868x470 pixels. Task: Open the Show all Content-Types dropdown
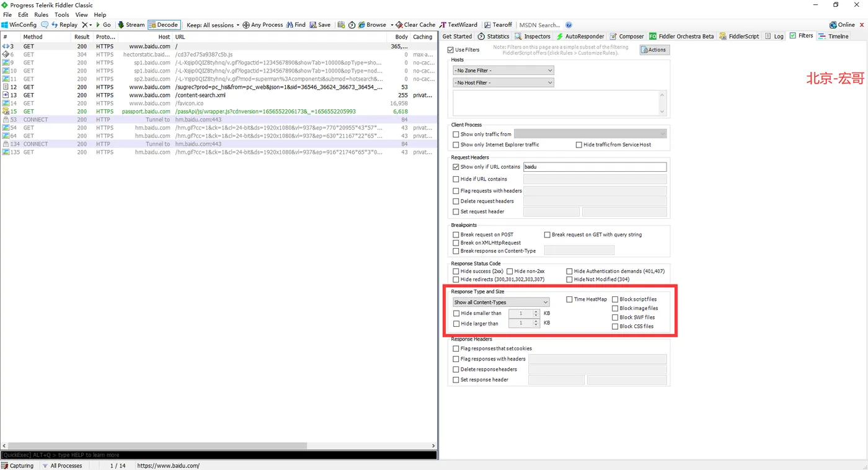click(x=501, y=302)
